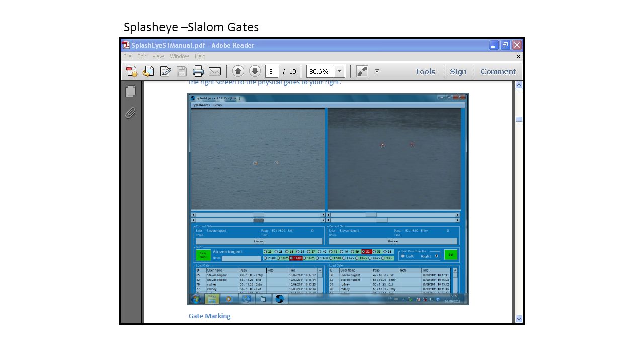Open the zoom percentage dropdown arrow
Viewport: 644px width, 362px height.
pyautogui.click(x=340, y=71)
